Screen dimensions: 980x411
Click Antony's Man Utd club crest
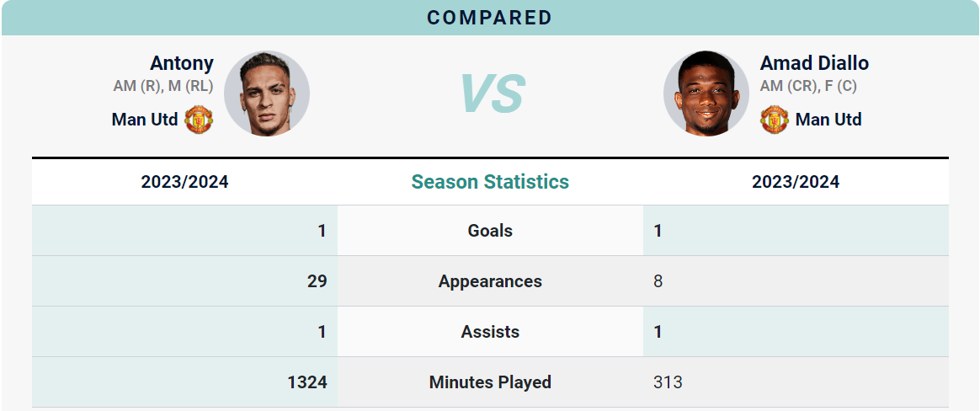(x=199, y=119)
